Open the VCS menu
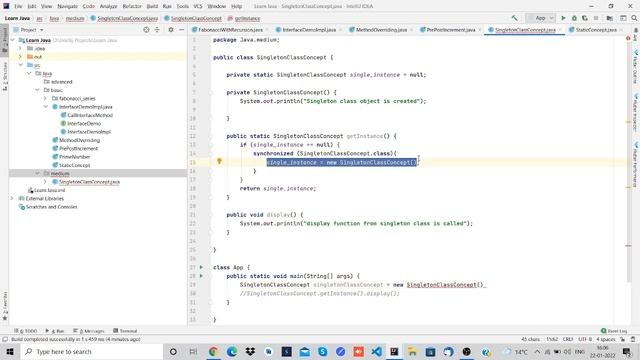This screenshot has height=360, width=640. click(x=198, y=6)
